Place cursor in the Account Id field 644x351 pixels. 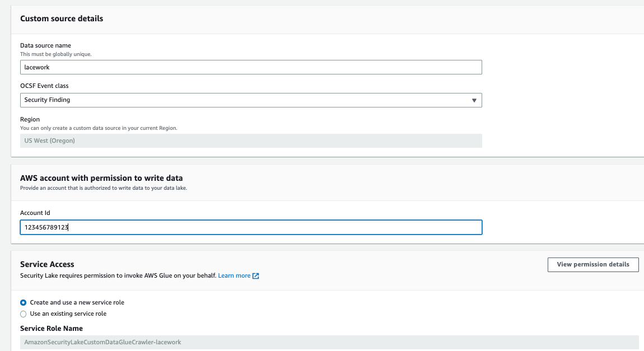coord(251,227)
